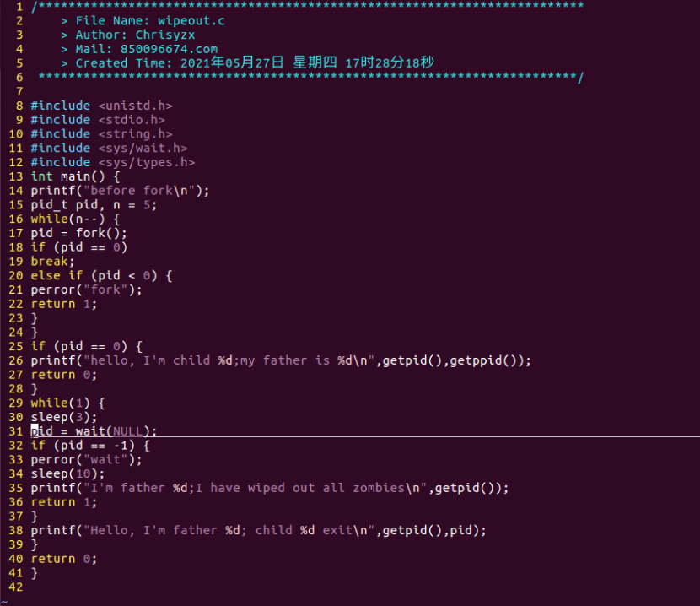Click perror("fork") call
The height and width of the screenshot is (606, 700).
pos(86,290)
